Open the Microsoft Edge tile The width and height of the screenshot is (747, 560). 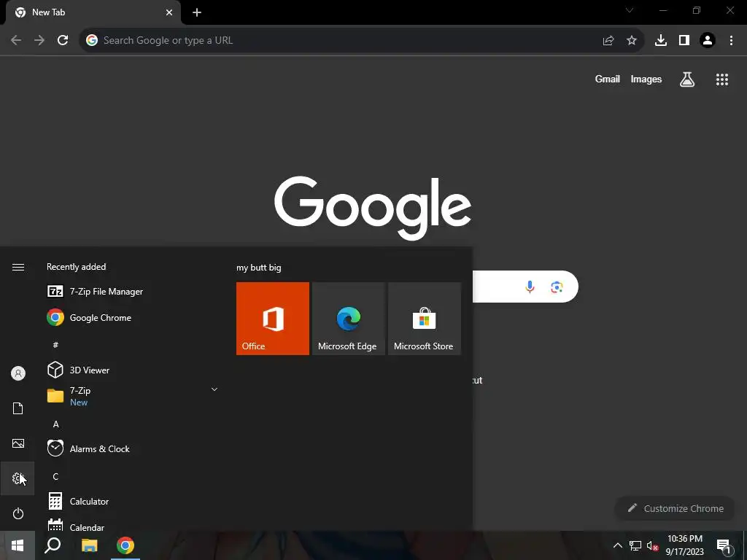(348, 319)
